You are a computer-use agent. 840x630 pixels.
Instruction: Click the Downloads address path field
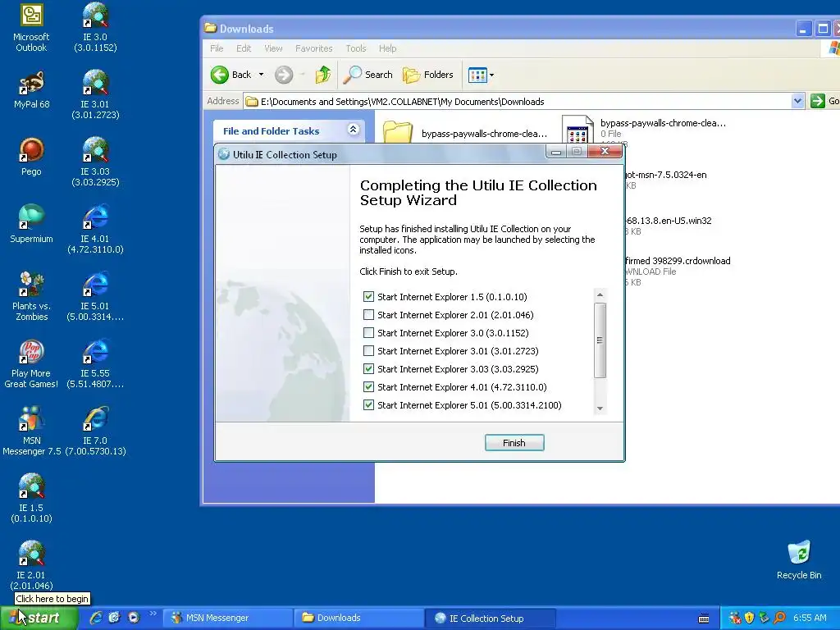[x=518, y=101]
